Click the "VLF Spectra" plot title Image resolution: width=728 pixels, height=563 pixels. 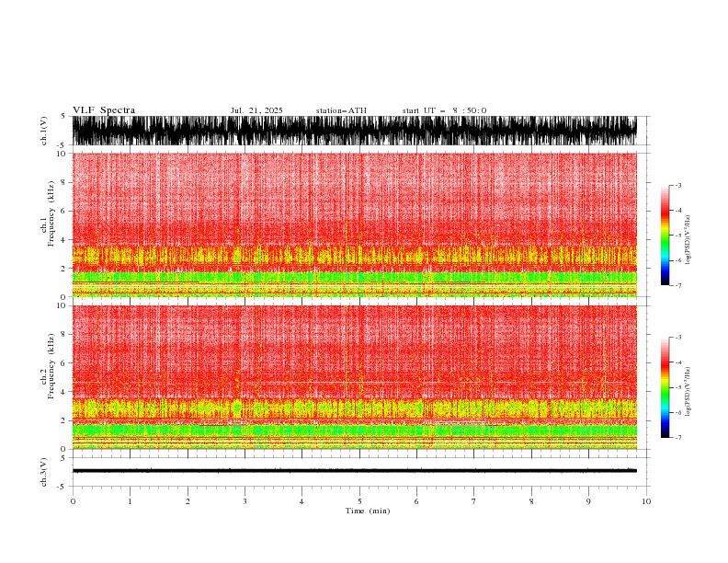pyautogui.click(x=104, y=110)
